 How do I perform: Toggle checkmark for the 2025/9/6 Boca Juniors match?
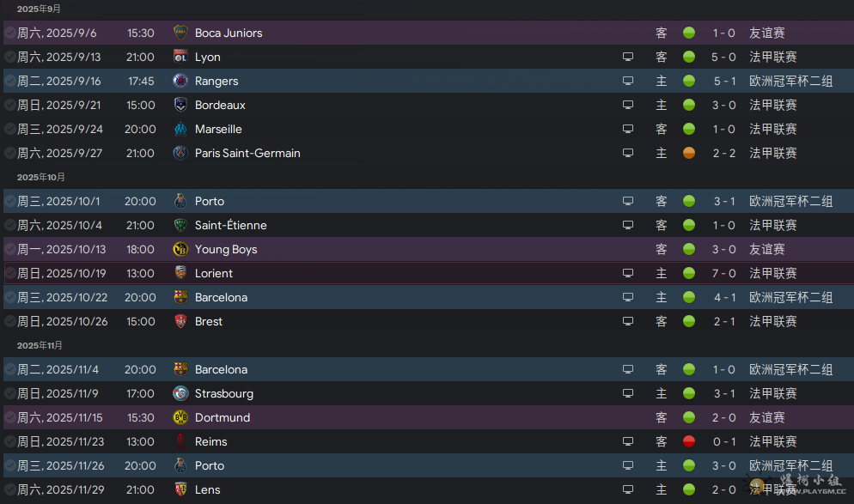(x=9, y=33)
